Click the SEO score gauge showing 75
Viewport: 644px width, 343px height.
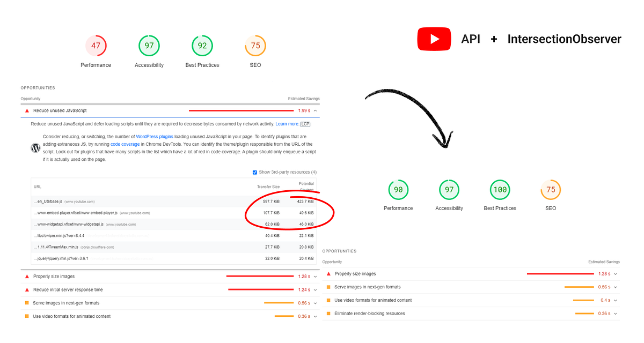point(255,46)
